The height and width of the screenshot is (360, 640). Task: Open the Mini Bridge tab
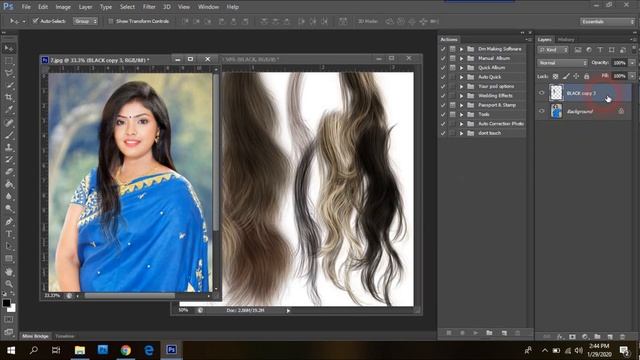(35, 336)
